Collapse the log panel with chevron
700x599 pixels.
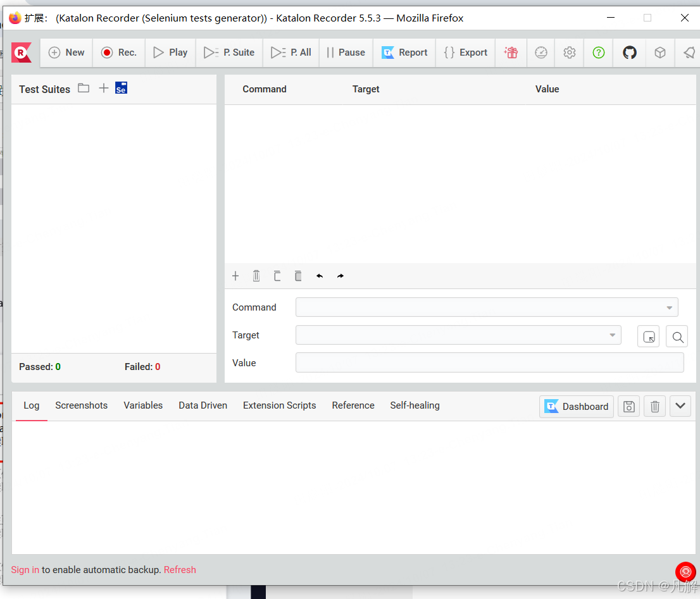pyautogui.click(x=680, y=406)
